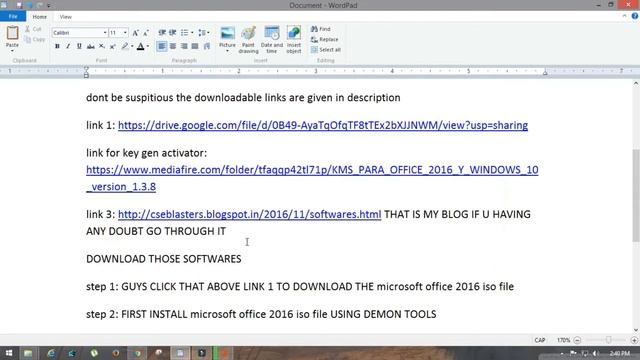Center align the text
This screenshot has height=360, width=640.
[173, 47]
